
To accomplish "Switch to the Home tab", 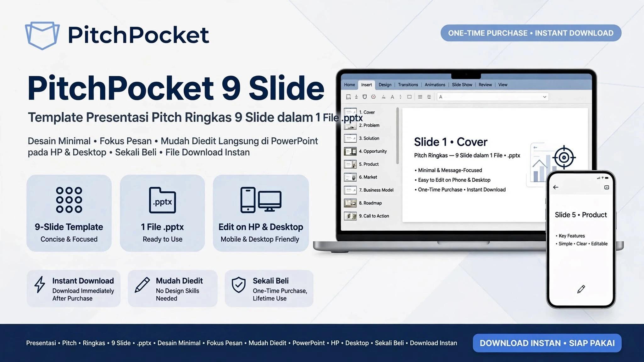I will [x=349, y=85].
